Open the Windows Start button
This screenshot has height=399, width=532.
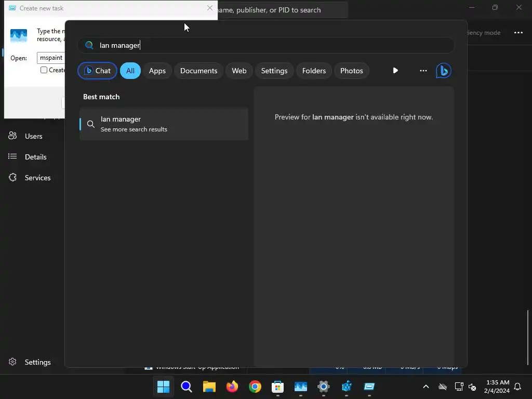pos(163,387)
